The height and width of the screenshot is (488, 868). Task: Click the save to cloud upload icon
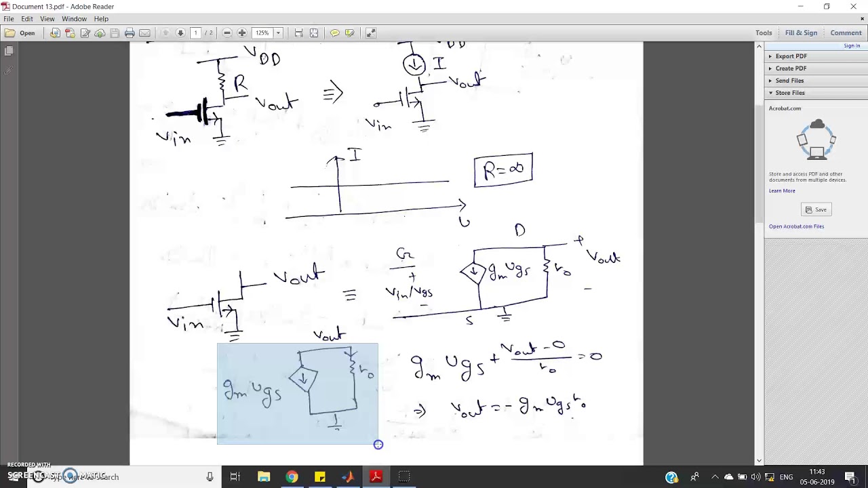[x=100, y=33]
